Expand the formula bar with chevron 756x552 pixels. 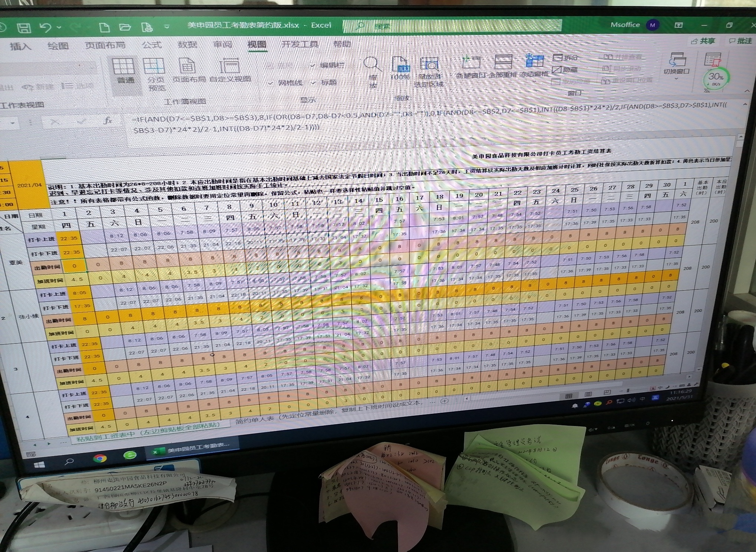(x=746, y=105)
